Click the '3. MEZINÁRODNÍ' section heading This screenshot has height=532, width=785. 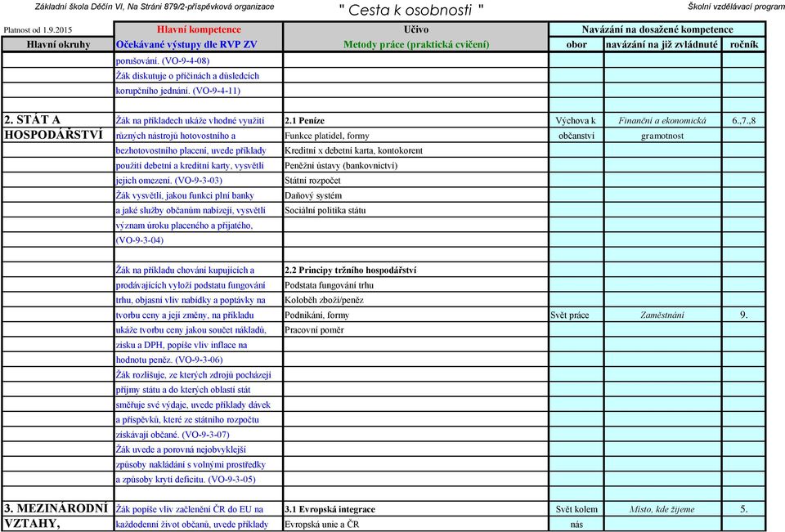(x=58, y=508)
